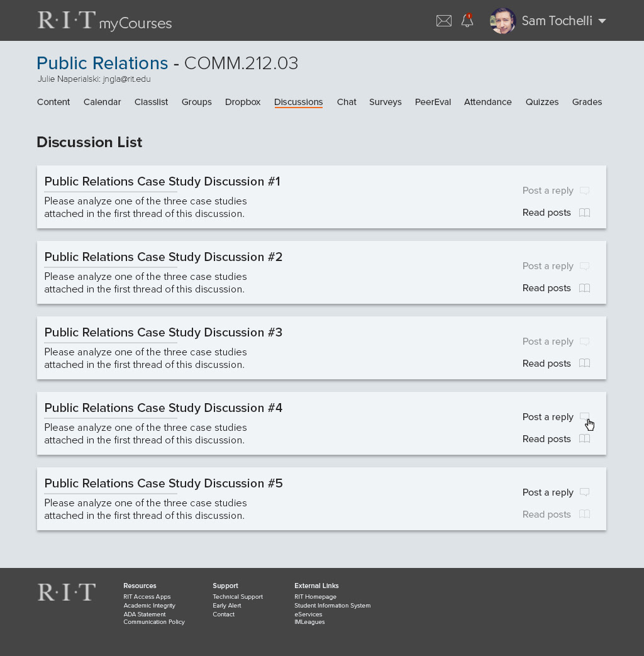
Task: Click instructor email jngla@rit.edu text
Action: (x=127, y=79)
